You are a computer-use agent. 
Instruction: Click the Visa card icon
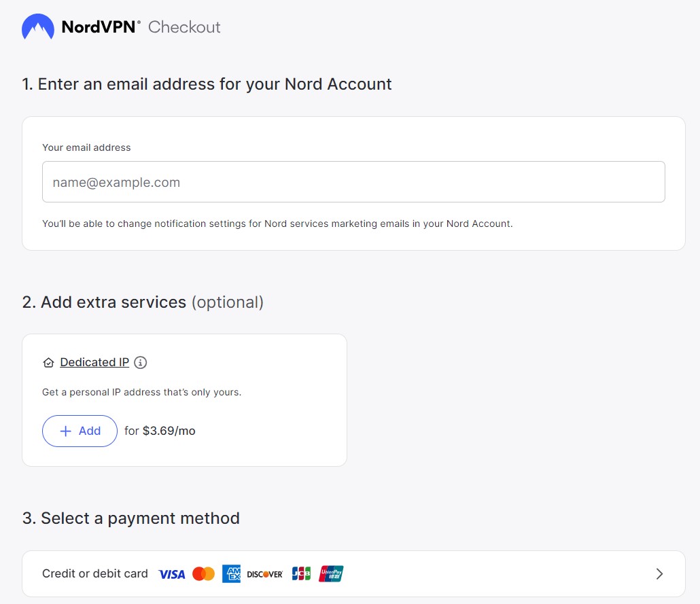click(171, 573)
